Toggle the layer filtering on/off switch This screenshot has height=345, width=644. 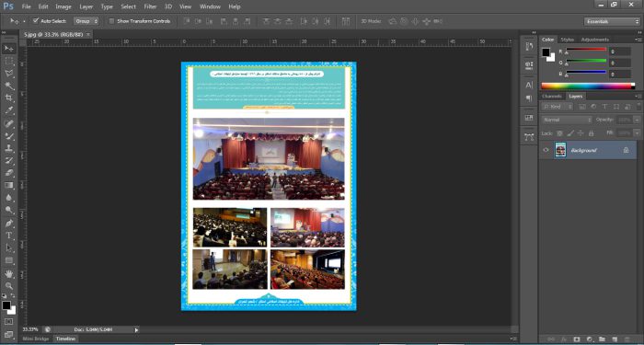[638, 107]
